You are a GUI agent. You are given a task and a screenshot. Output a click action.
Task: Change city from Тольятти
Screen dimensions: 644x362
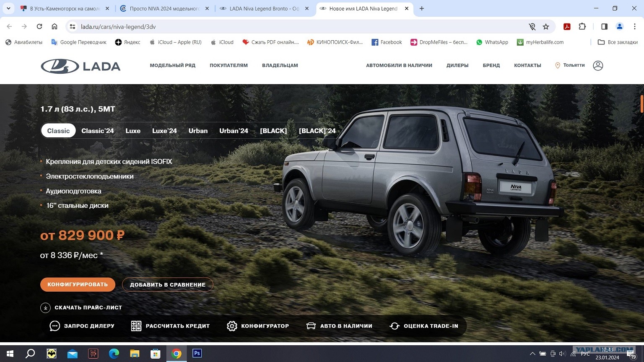pyautogui.click(x=570, y=65)
